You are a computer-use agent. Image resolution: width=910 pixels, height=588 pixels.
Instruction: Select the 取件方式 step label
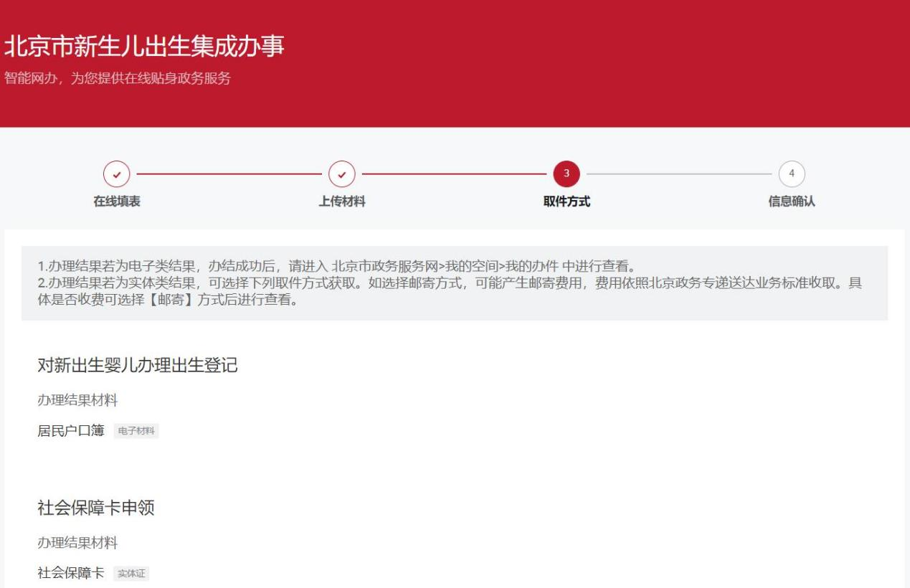point(567,201)
